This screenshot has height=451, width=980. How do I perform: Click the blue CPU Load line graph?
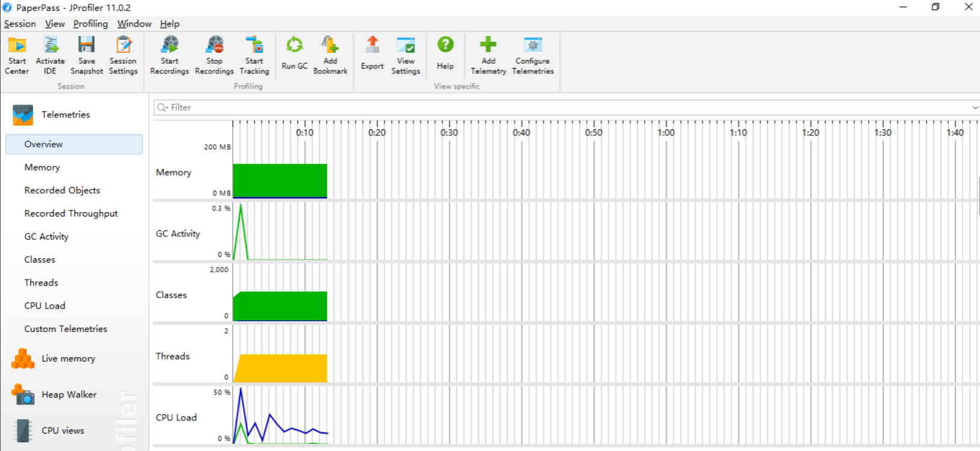[x=281, y=416]
